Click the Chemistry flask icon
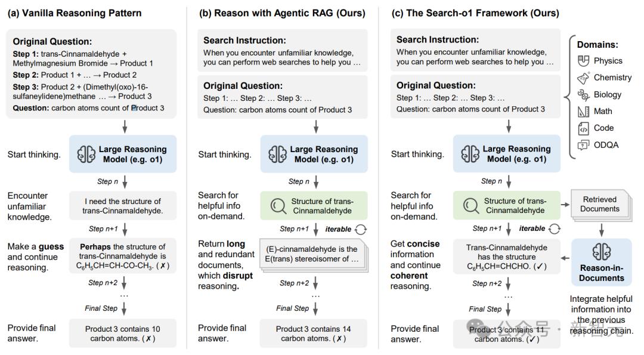Screen dimensions: 644x355 click(x=583, y=78)
